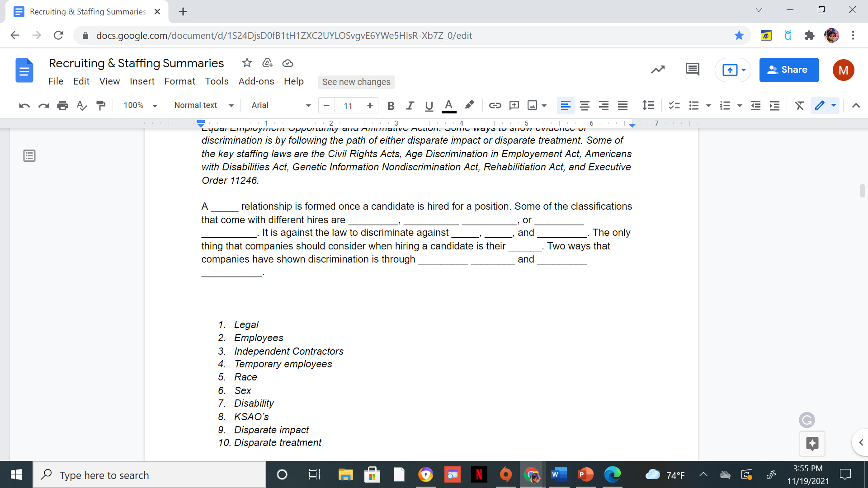Open the zoom level dropdown
The image size is (868, 488).
coord(140,105)
